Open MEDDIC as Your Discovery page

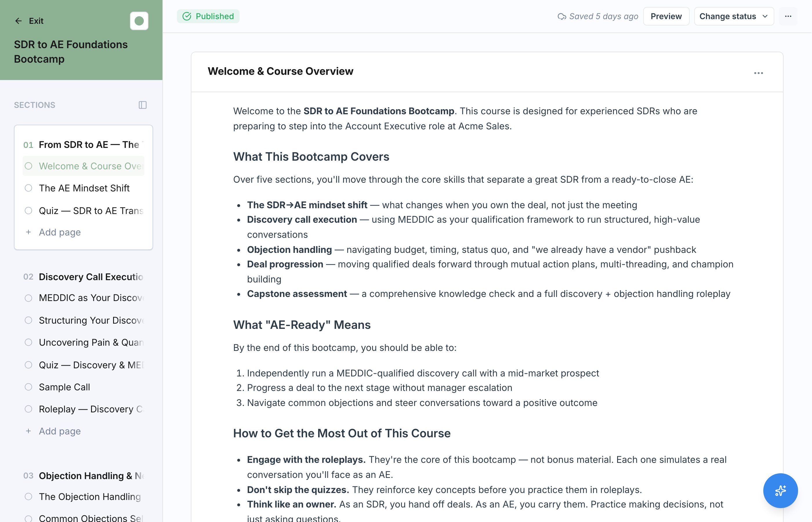tap(83, 298)
